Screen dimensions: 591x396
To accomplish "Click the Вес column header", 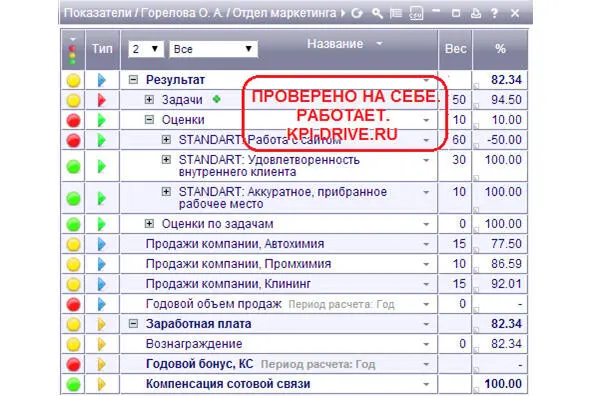I will [x=455, y=49].
